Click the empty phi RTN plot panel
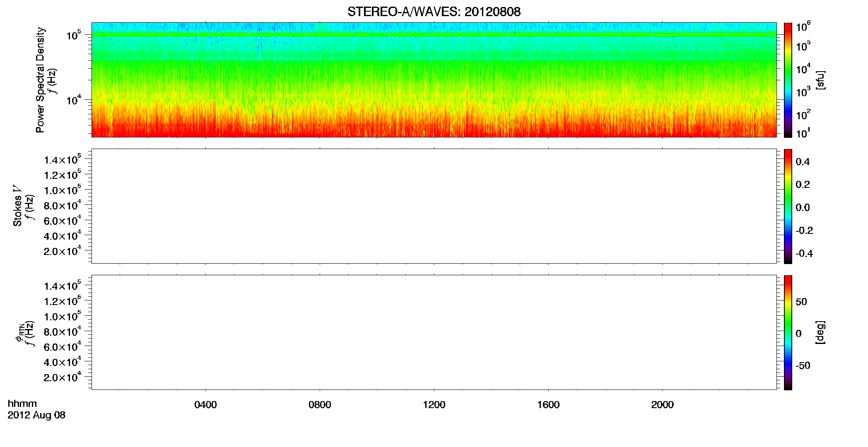 click(x=434, y=332)
